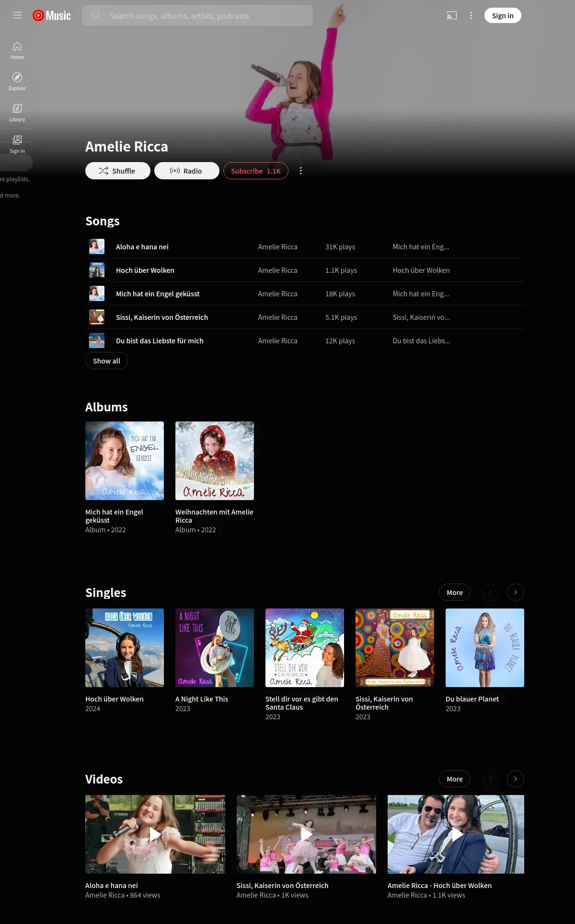Click next arrow in Videos carousel

516,779
